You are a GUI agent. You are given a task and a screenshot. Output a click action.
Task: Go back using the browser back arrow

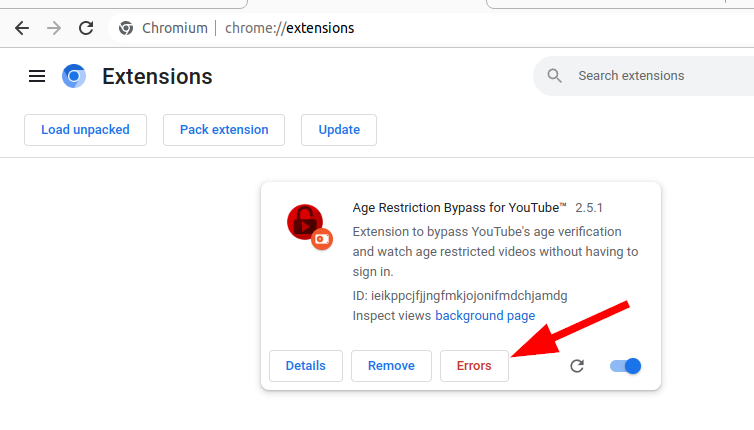(x=22, y=28)
